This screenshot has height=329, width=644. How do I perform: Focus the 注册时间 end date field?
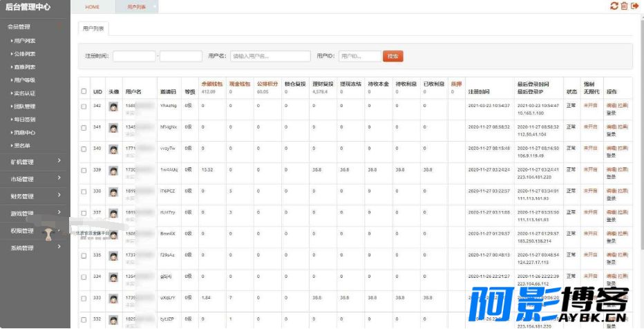coord(181,56)
